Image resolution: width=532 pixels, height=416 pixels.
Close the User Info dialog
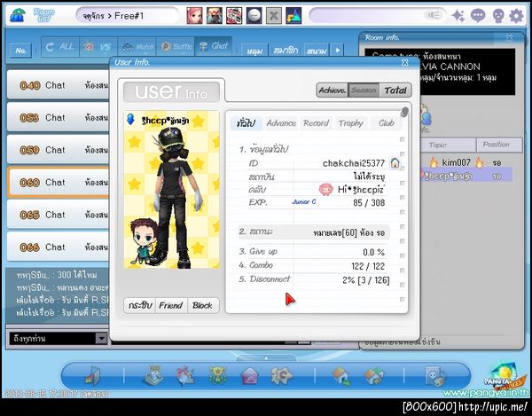[405, 62]
